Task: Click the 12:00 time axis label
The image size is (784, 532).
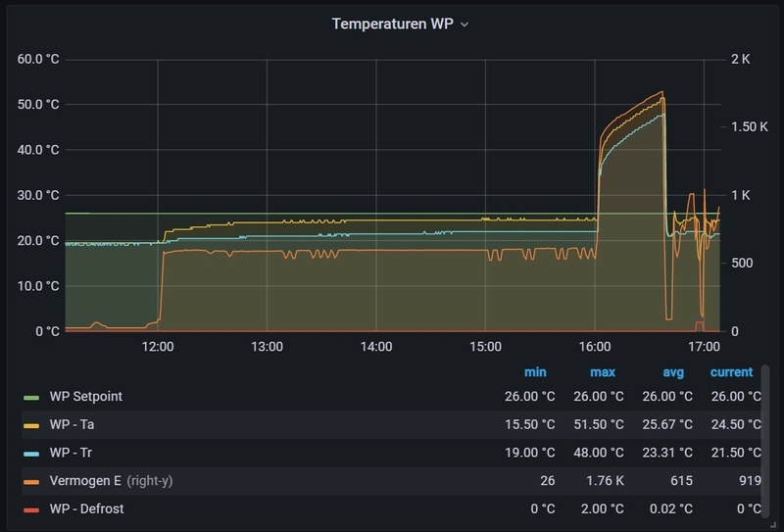Action: pyautogui.click(x=158, y=347)
